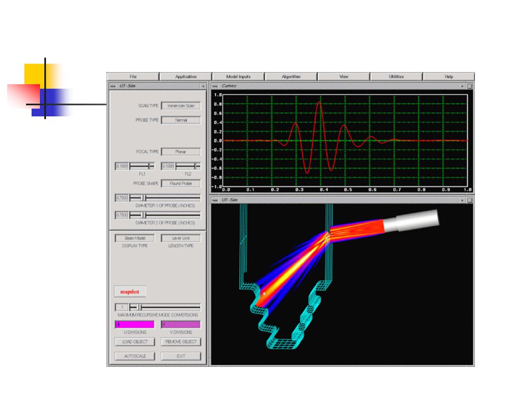Image resolution: width=532 pixels, height=399 pixels.
Task: Open the Curves window menu icon
Action: tap(215, 86)
